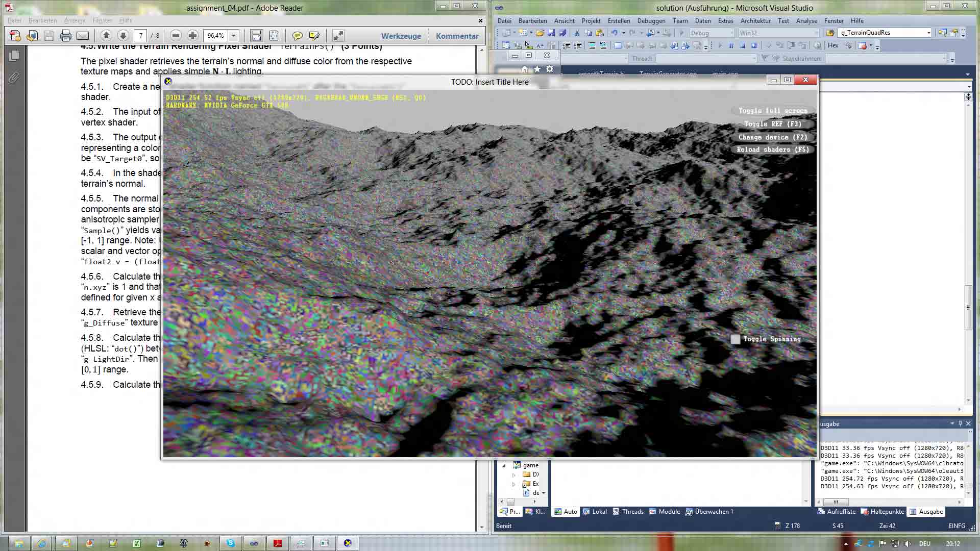Go to previous PDF page arrow
Image resolution: width=980 pixels, height=551 pixels.
point(106,36)
